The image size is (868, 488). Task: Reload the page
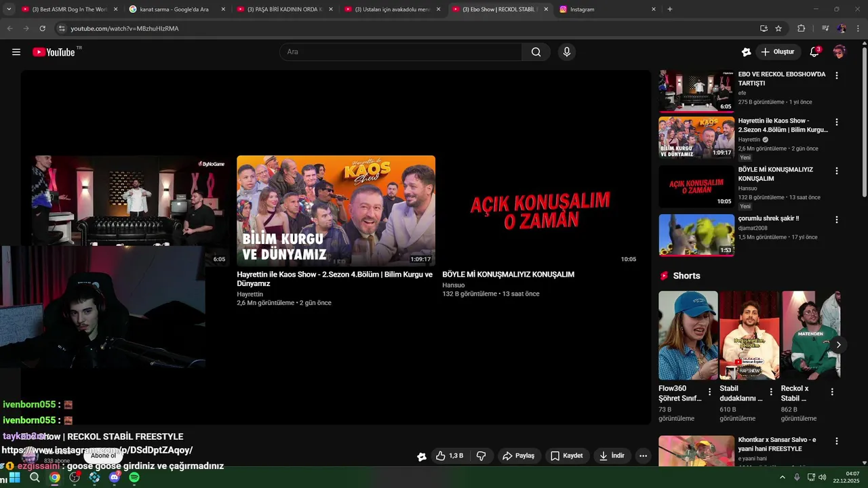tap(42, 28)
